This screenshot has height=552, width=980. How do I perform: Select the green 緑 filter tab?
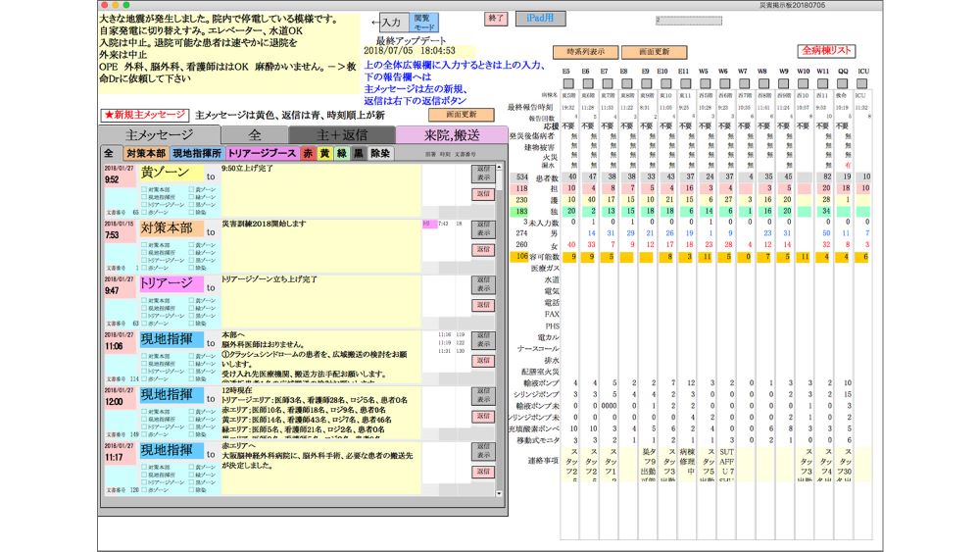342,153
